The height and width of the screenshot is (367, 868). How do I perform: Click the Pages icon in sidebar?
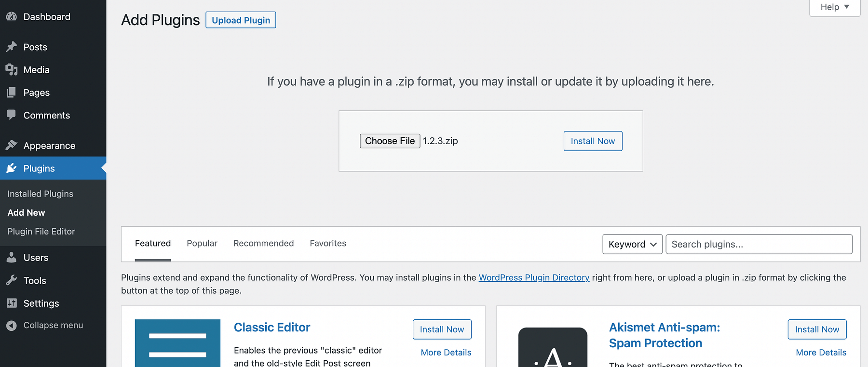click(x=12, y=92)
